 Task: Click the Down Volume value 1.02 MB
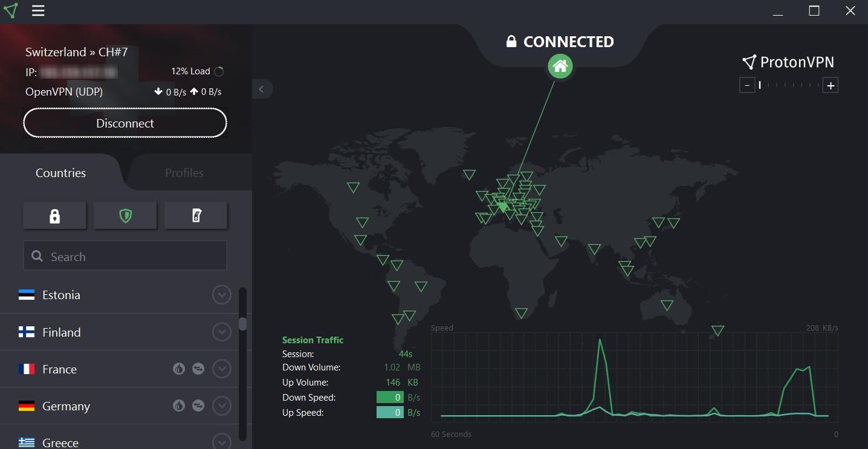tap(403, 367)
